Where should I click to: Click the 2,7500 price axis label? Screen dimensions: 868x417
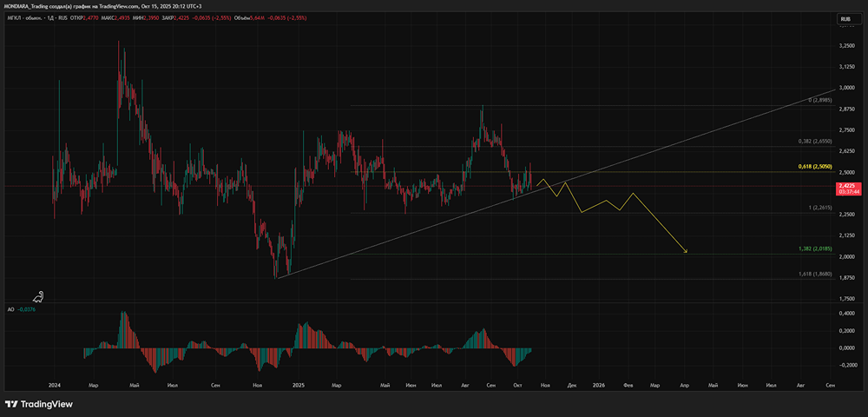point(847,129)
